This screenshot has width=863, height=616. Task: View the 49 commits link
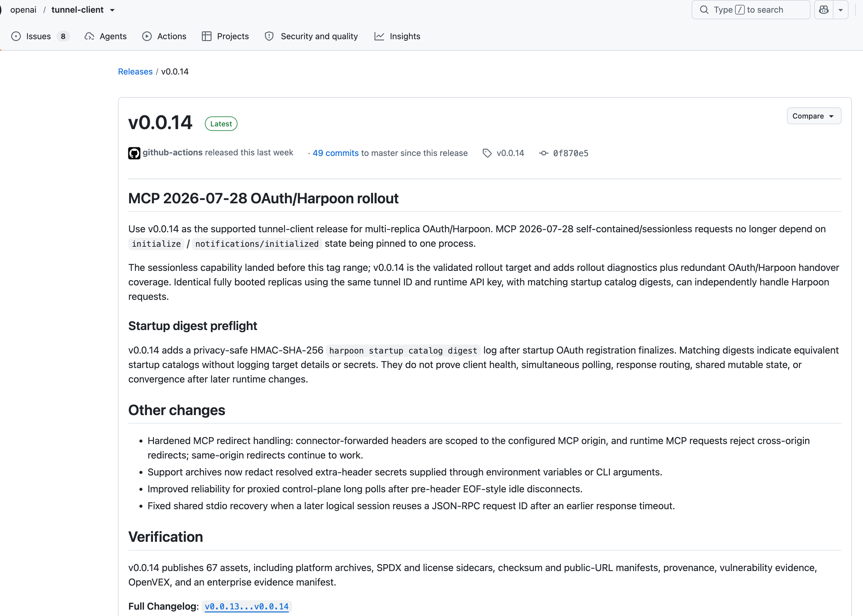point(335,153)
